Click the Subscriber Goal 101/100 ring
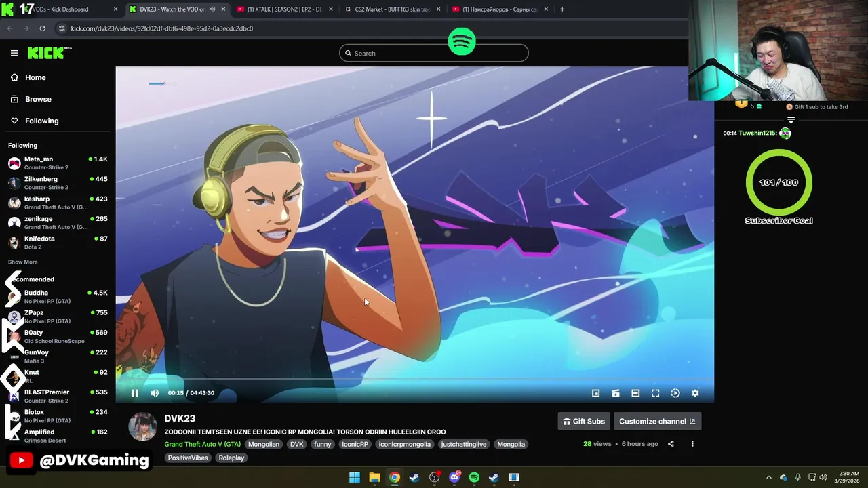 point(778,182)
